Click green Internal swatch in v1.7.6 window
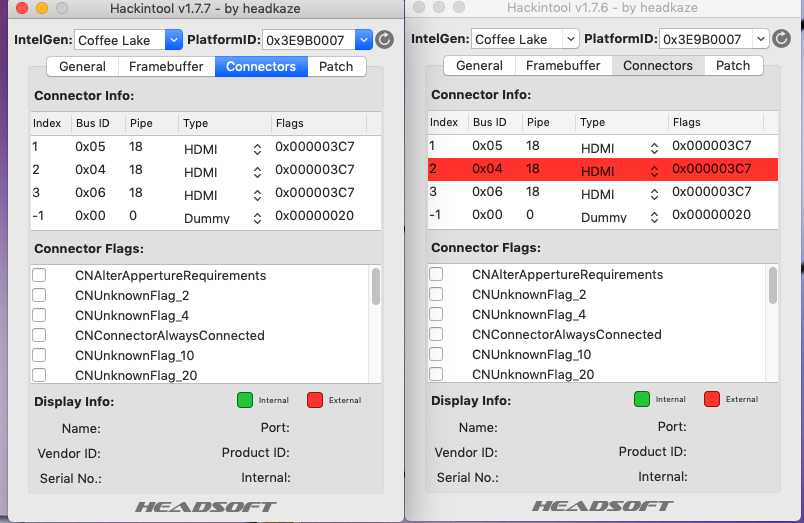Image resolution: width=804 pixels, height=523 pixels. point(642,399)
